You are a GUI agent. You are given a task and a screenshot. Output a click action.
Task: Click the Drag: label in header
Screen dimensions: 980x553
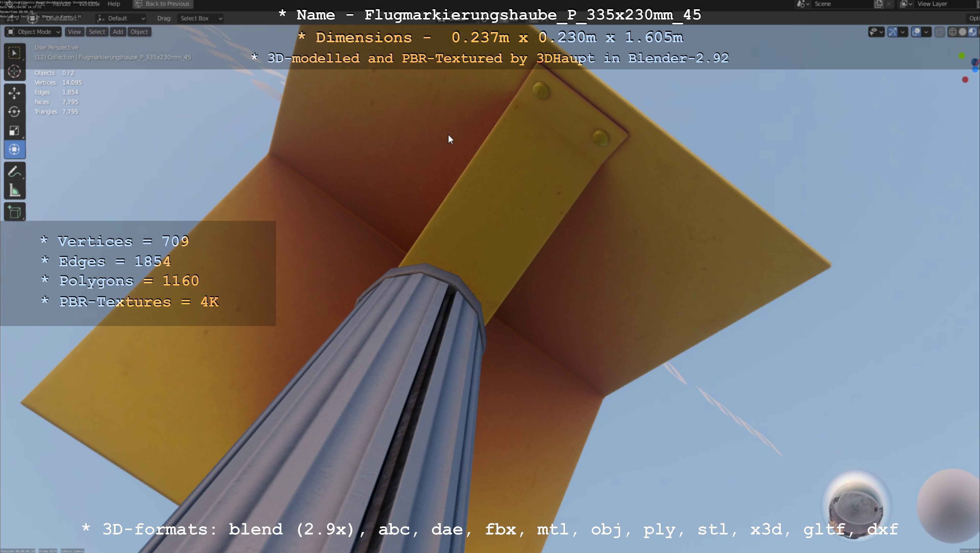pyautogui.click(x=164, y=18)
